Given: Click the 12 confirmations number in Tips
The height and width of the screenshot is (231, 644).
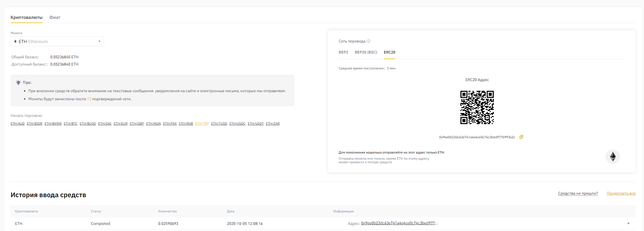Looking at the screenshot, I should pos(89,99).
